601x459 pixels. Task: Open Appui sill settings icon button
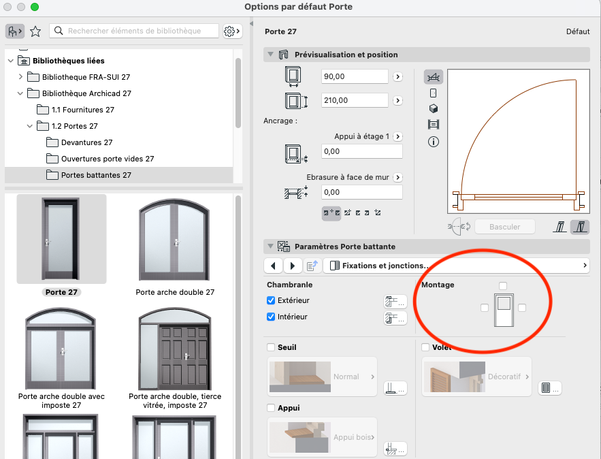tap(395, 449)
